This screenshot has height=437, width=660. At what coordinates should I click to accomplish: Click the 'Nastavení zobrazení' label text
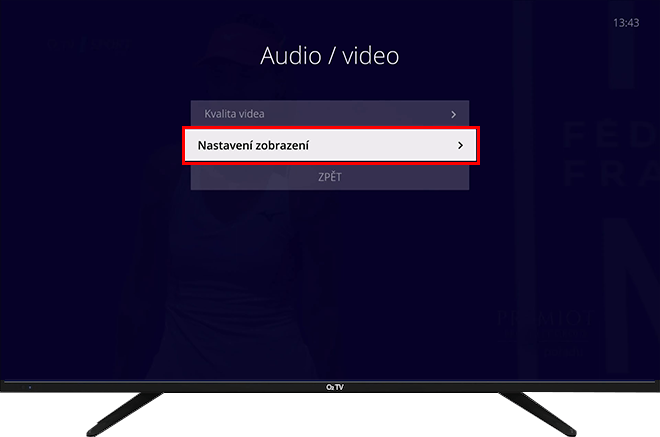[253, 145]
